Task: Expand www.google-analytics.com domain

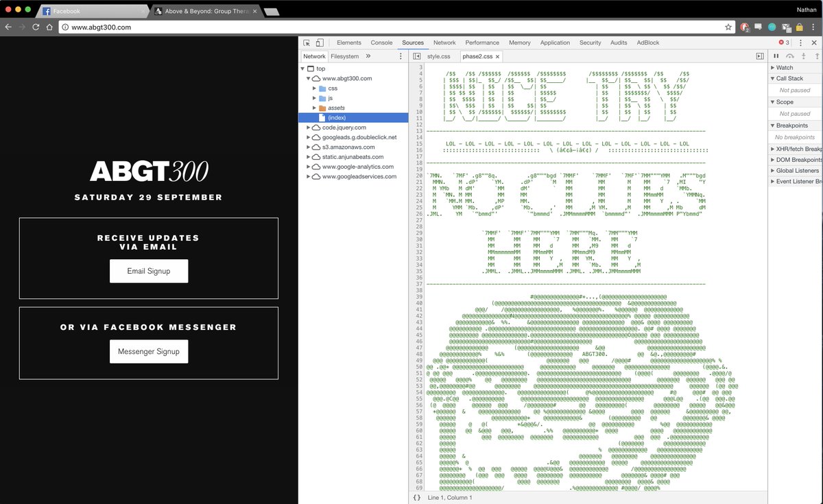Action: point(308,167)
